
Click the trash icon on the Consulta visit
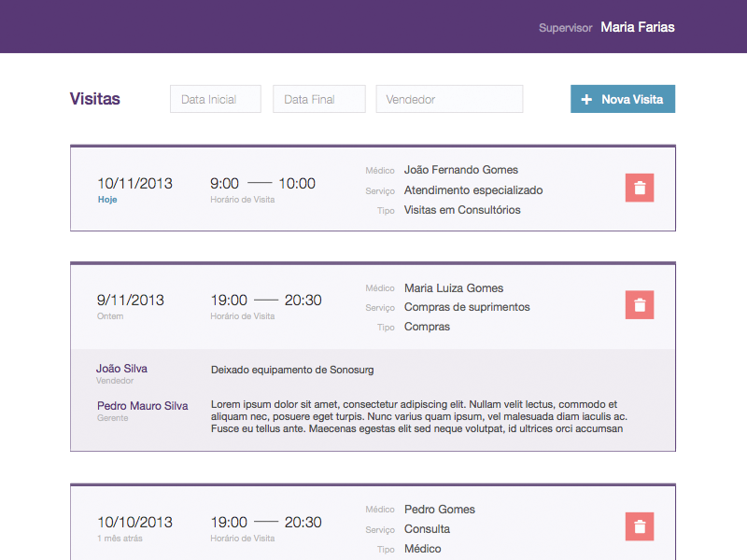[639, 526]
